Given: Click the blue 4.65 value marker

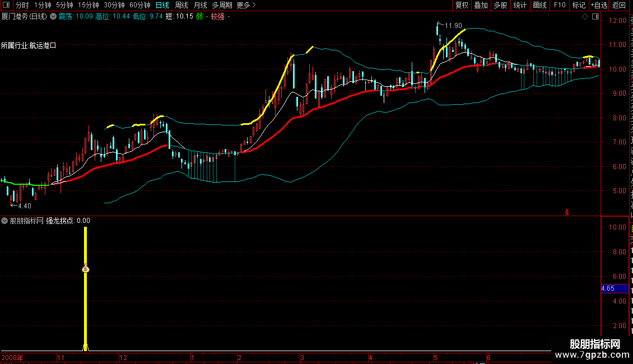Looking at the screenshot, I should pos(615,288).
